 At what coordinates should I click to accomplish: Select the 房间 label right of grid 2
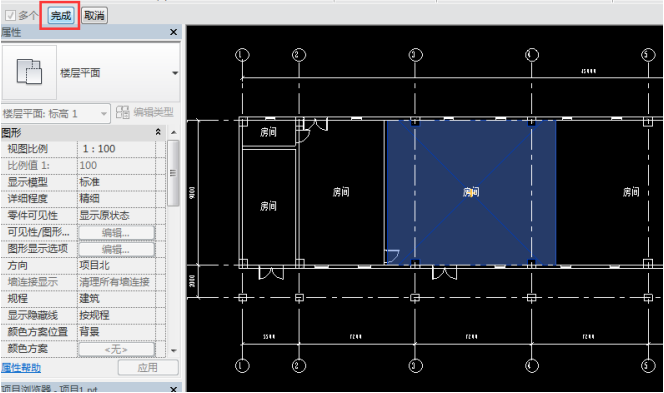pyautogui.click(x=341, y=192)
